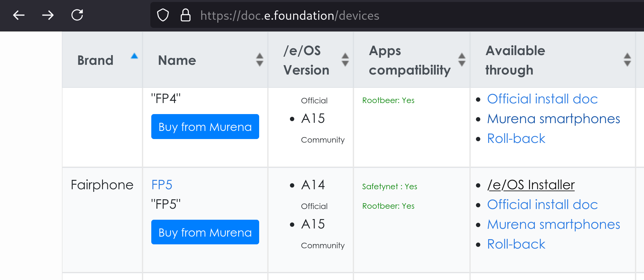Click the /e/OS Version header text
The image size is (644, 280).
coord(306,60)
